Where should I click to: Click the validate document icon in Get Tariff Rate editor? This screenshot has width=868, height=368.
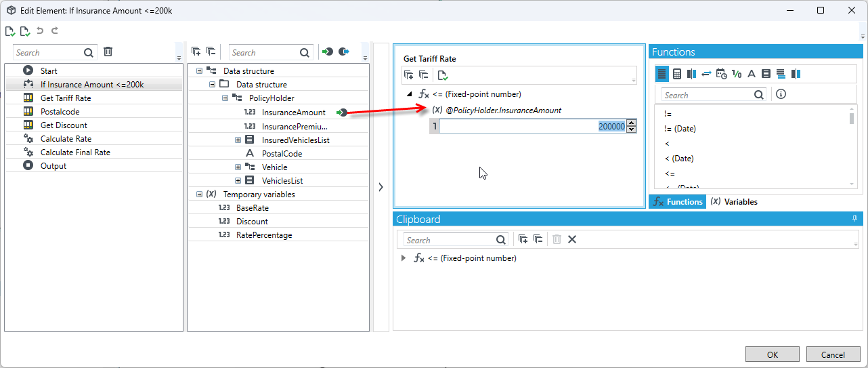[x=442, y=75]
